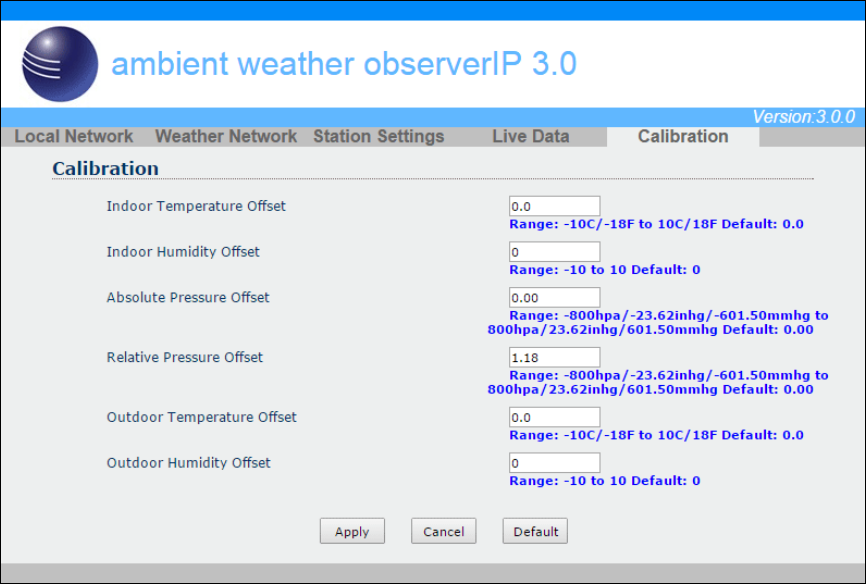Click the Cancel button

(443, 531)
